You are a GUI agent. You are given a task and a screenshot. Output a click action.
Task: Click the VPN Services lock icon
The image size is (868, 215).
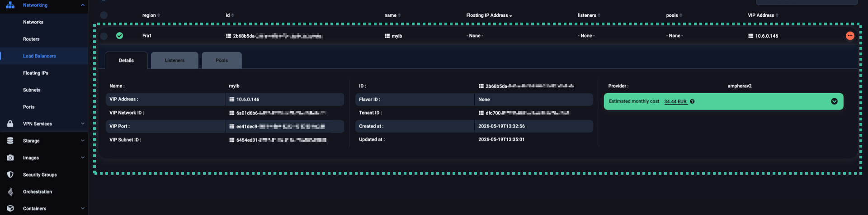(10, 124)
